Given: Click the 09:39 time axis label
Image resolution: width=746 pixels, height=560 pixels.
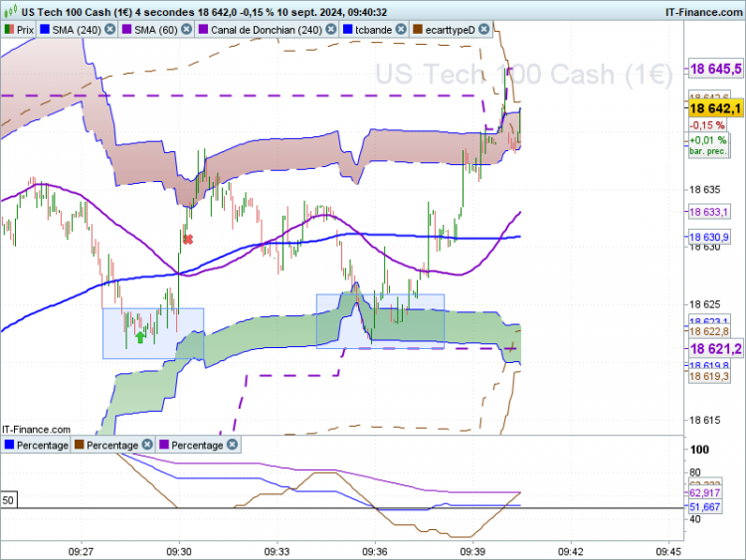Looking at the screenshot, I should 472,552.
